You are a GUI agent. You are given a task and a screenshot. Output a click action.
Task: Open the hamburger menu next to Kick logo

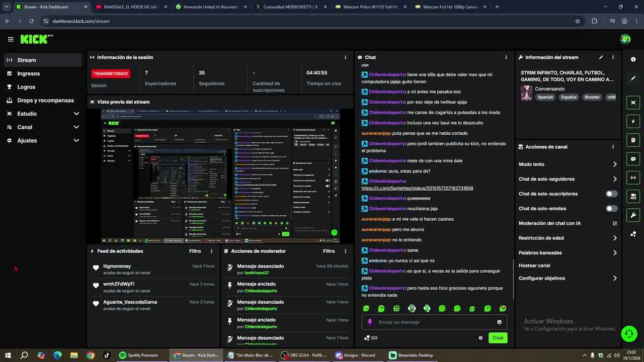tap(11, 39)
